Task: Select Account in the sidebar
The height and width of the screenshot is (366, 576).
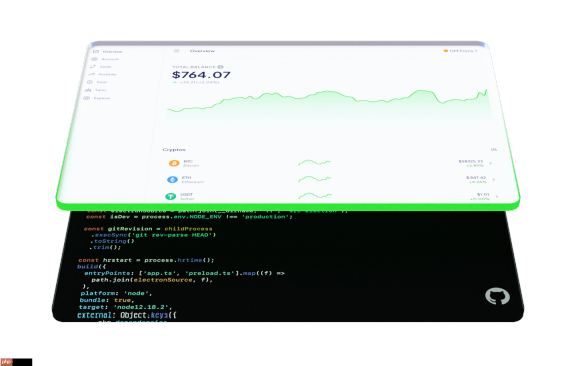Action: pos(110,59)
